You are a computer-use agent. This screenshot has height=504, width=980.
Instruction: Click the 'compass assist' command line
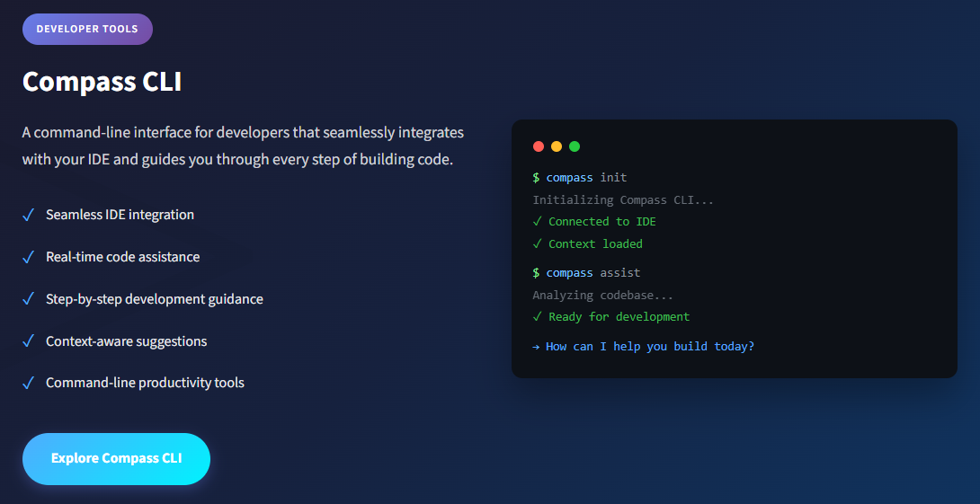tap(586, 273)
